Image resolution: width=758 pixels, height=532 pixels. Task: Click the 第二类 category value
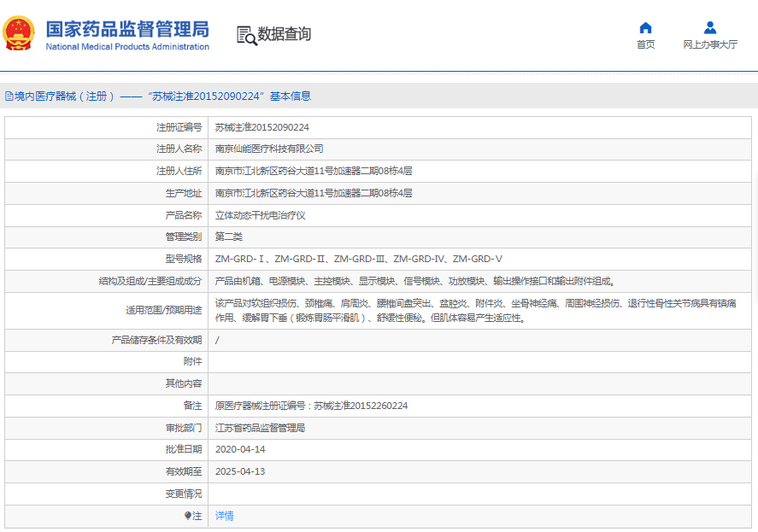pyautogui.click(x=229, y=237)
